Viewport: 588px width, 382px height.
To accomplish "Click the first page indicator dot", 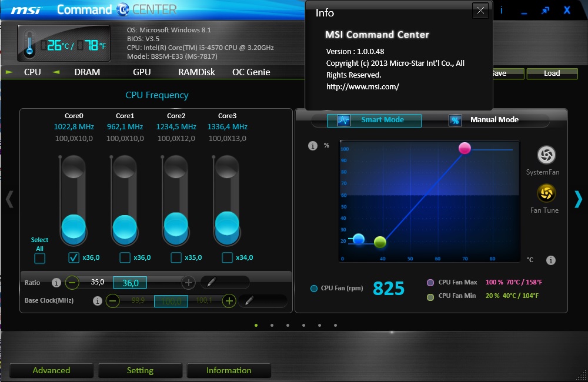I will (x=256, y=326).
